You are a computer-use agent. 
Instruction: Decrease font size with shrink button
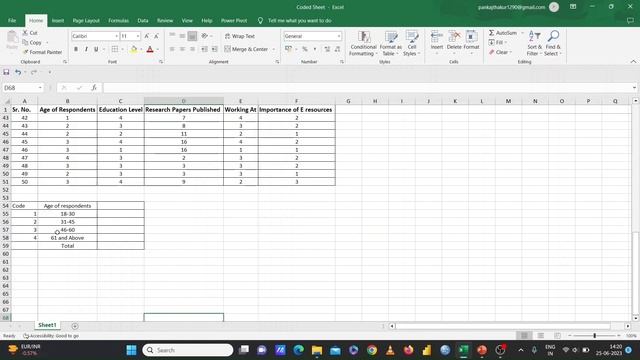click(x=156, y=36)
